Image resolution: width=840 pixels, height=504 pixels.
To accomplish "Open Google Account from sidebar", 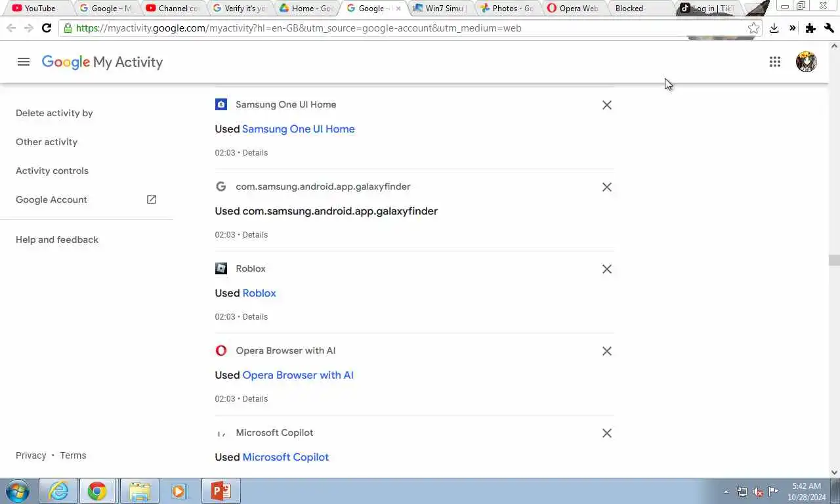I will click(x=51, y=199).
